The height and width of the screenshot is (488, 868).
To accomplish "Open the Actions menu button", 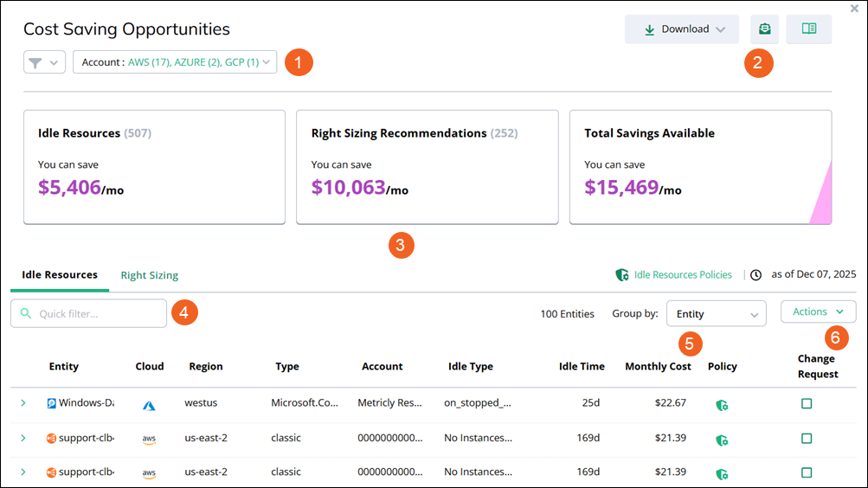I will pos(818,311).
